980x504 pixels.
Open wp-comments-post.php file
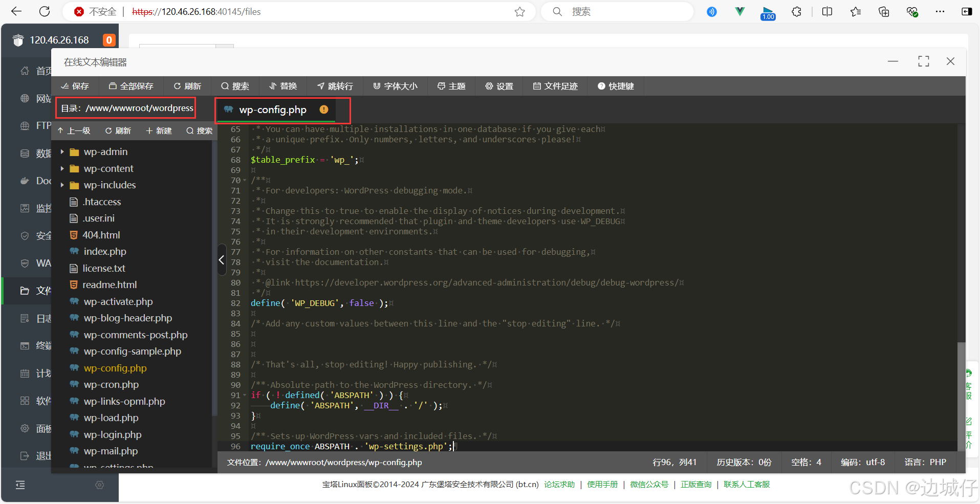pyautogui.click(x=135, y=335)
